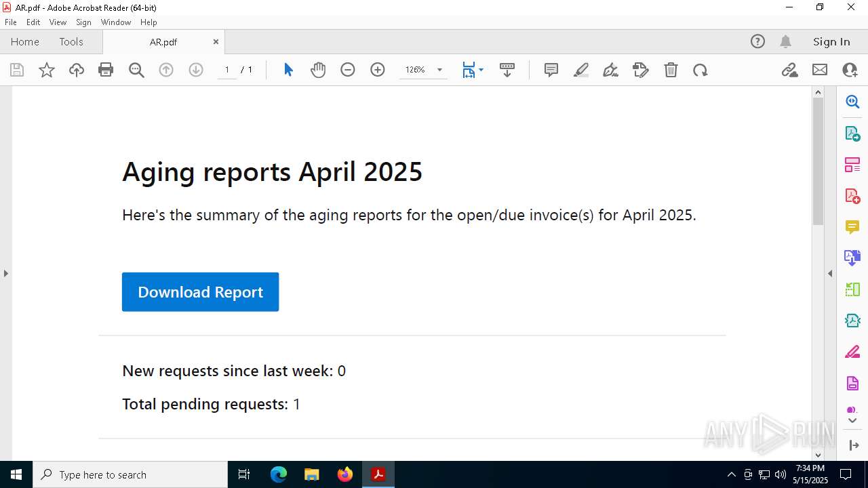This screenshot has width=868, height=488.
Task: Select the arrow selection tool
Action: coord(288,70)
